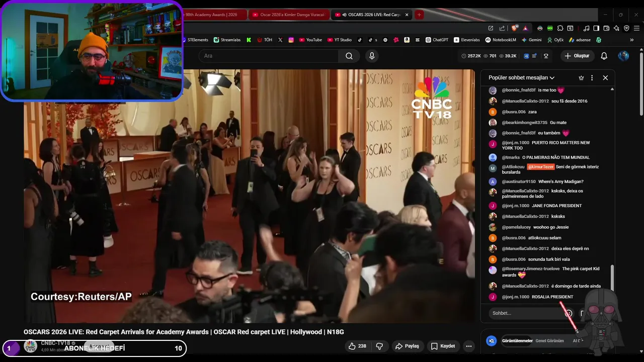The width and height of the screenshot is (644, 362).
Task: Open the YouTube notifications bell
Action: [x=604, y=56]
